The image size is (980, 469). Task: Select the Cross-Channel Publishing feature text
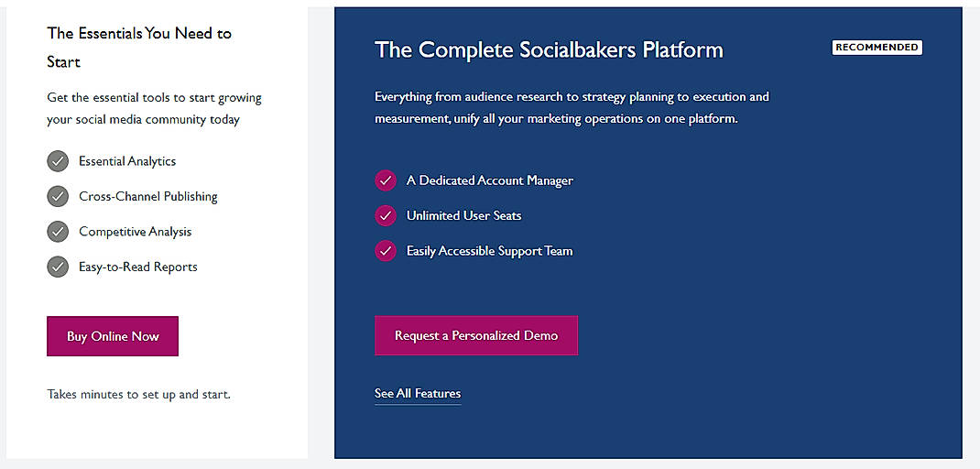click(x=148, y=196)
